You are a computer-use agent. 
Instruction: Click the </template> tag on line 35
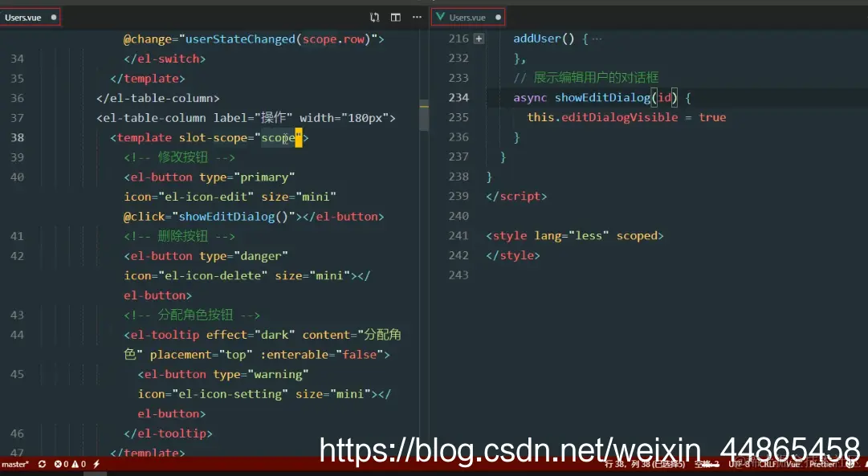(x=147, y=79)
